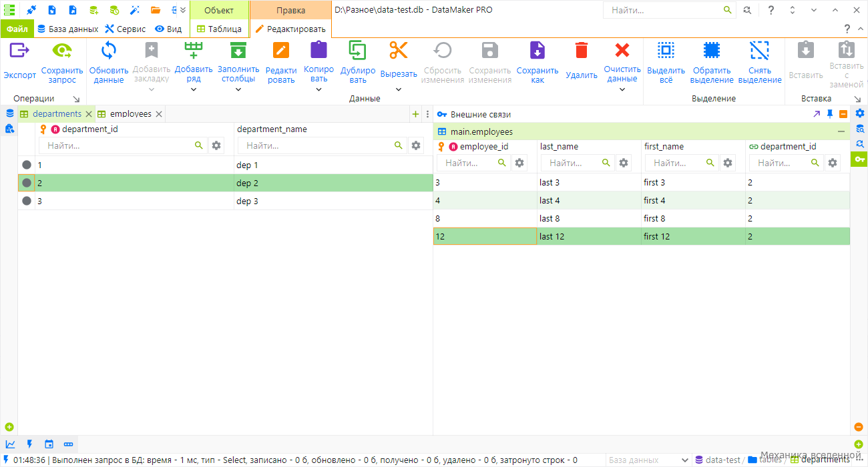The image size is (868, 467).
Task: Click the database search icon on right sidebar
Action: tap(859, 129)
